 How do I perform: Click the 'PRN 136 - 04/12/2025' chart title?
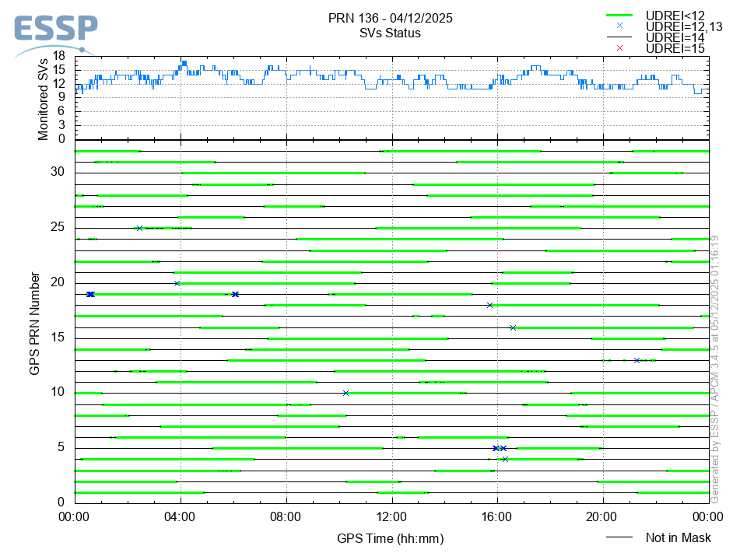click(391, 18)
